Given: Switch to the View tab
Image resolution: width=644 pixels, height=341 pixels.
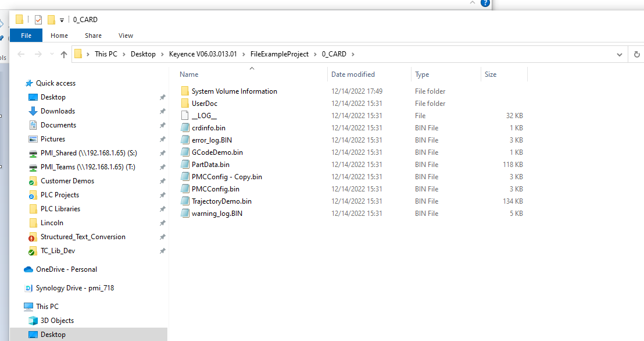Looking at the screenshot, I should [126, 35].
